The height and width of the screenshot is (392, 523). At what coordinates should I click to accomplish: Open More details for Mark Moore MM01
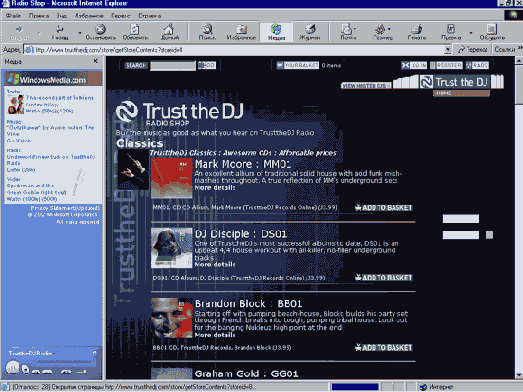(x=215, y=188)
